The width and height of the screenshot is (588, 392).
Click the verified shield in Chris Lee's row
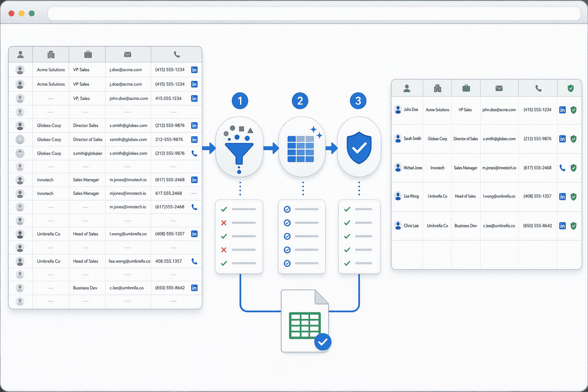click(x=573, y=226)
